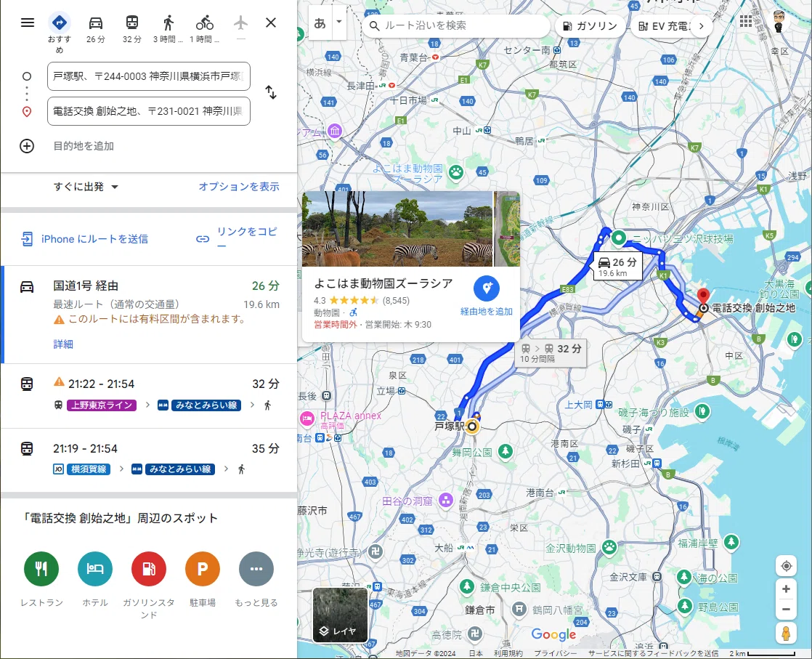The image size is (812, 659).
Task: Swap origin and destination
Action: [x=271, y=93]
